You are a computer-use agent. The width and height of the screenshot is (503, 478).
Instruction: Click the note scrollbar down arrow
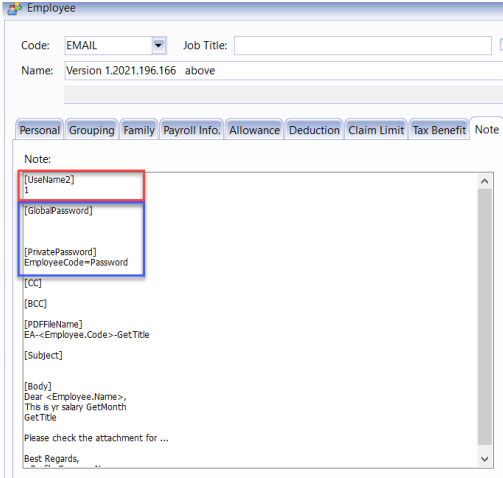(485, 459)
